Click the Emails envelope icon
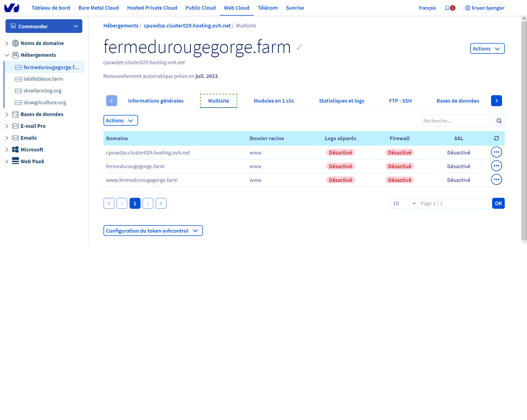 (15, 138)
